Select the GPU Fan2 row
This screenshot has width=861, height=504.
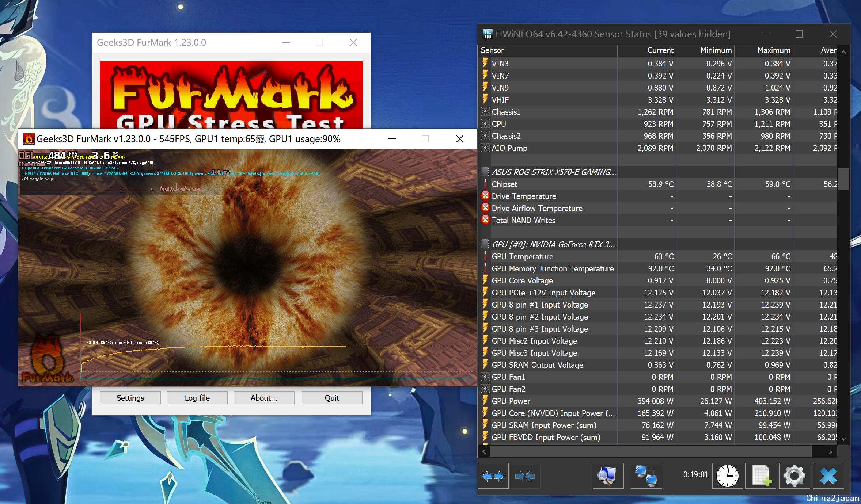click(657, 389)
